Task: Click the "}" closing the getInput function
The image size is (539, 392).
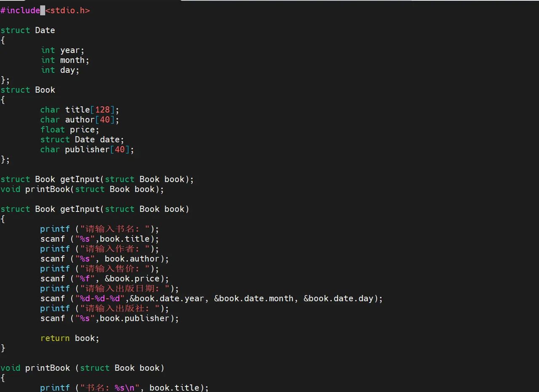Action: (x=3, y=348)
